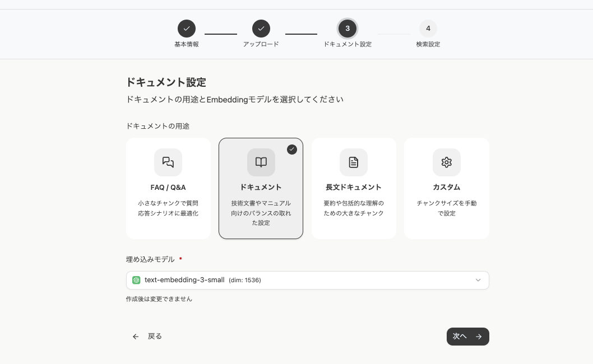Click the right arrow icon inside 次へ button
Viewport: 593px width, 364px height.
click(479, 337)
